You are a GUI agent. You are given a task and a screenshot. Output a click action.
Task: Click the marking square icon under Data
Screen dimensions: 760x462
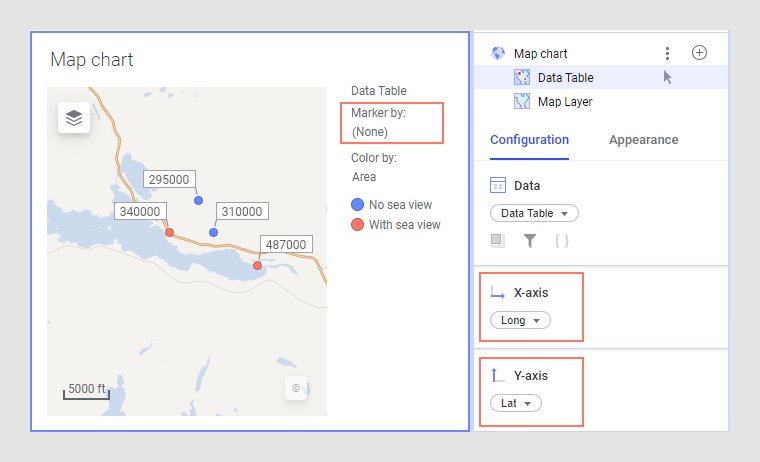coord(498,240)
